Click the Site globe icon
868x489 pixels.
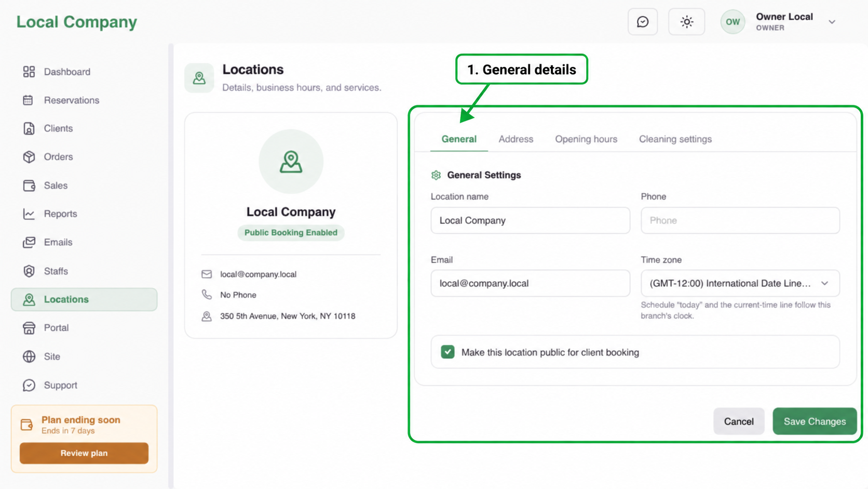tap(29, 356)
